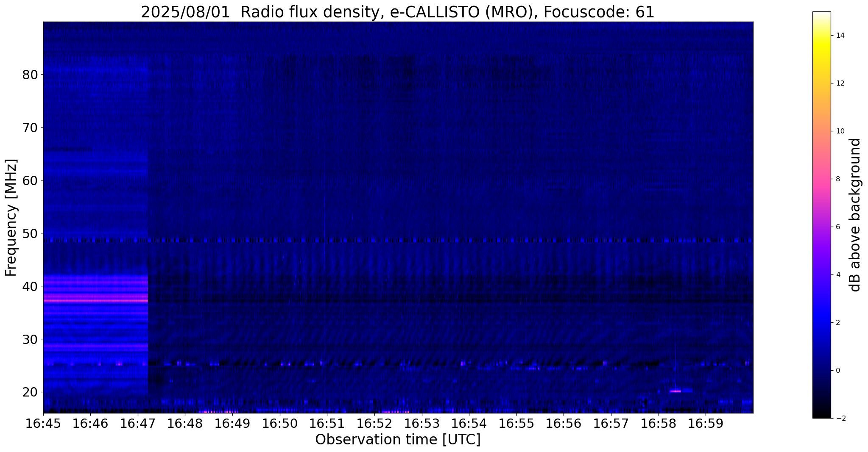This screenshot has height=452, width=868.
Task: Click the colorbar tick label 6
Action: [838, 227]
